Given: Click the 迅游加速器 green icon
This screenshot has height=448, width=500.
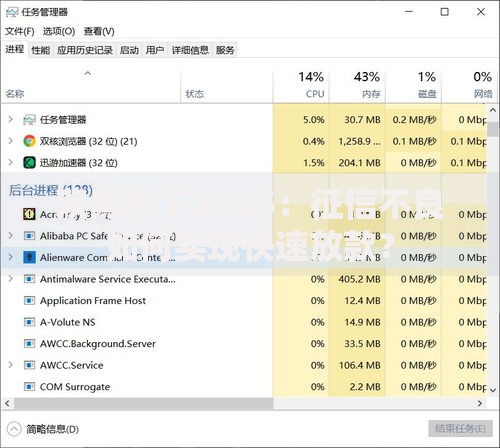Looking at the screenshot, I should click(x=29, y=163).
